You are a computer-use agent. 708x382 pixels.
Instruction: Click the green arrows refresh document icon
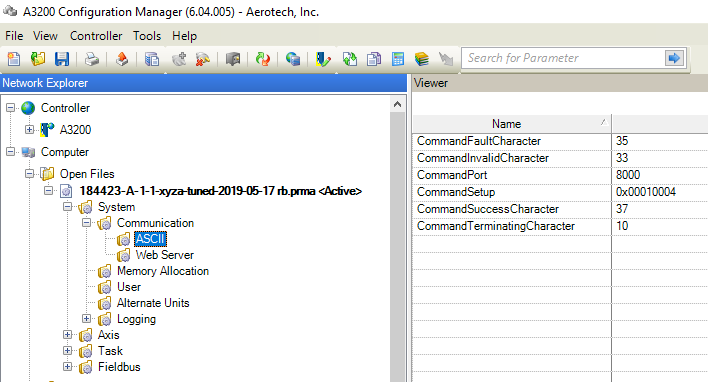(x=349, y=59)
